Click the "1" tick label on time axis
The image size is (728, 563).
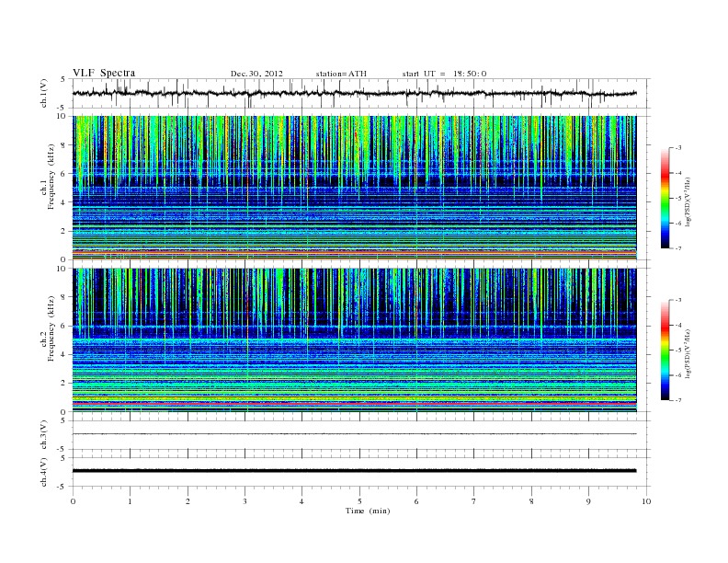pos(130,501)
